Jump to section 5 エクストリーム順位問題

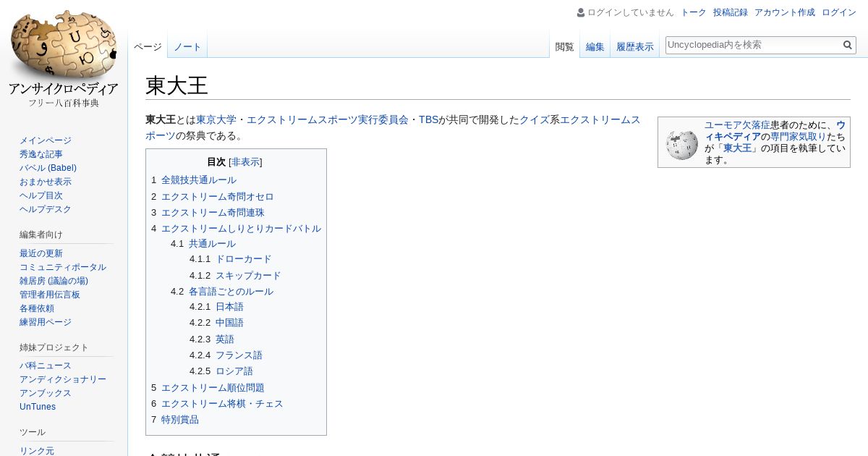tap(213, 388)
